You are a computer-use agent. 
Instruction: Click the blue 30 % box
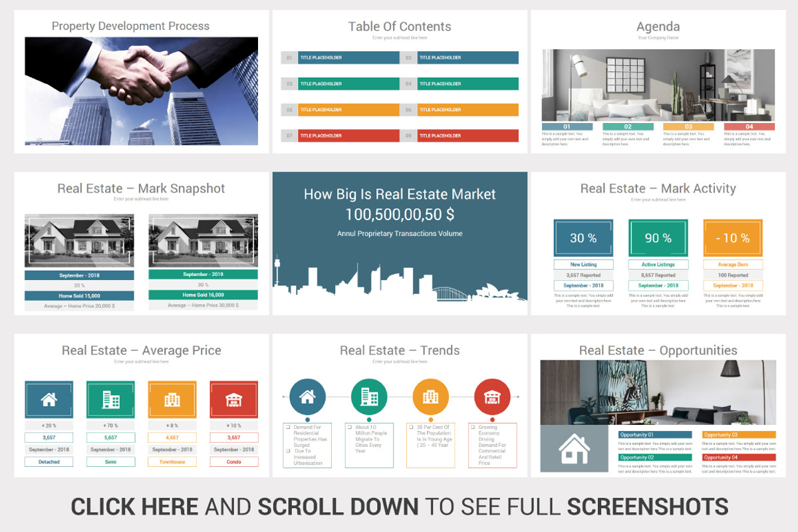[x=583, y=237]
